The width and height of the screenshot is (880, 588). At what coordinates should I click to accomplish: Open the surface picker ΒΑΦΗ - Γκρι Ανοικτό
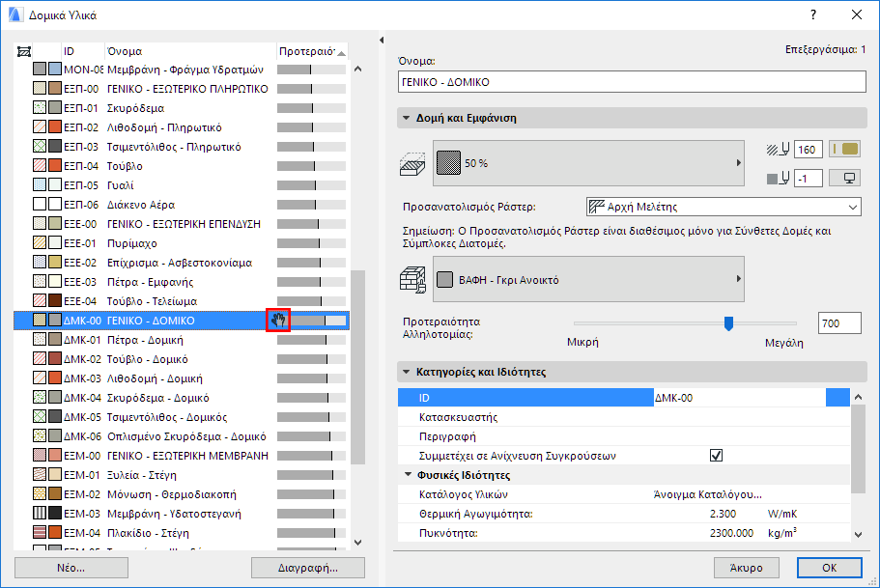[588, 279]
